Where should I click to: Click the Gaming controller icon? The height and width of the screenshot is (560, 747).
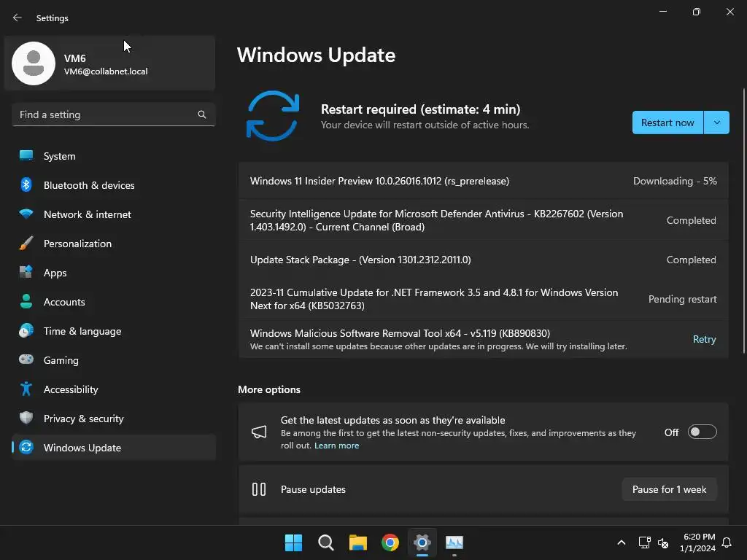coord(26,359)
